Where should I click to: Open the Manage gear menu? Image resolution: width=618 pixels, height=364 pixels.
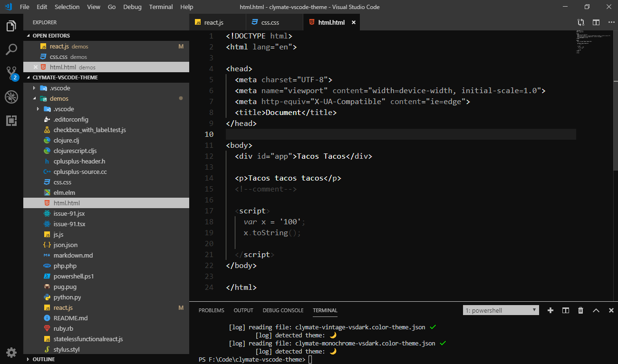[11, 352]
